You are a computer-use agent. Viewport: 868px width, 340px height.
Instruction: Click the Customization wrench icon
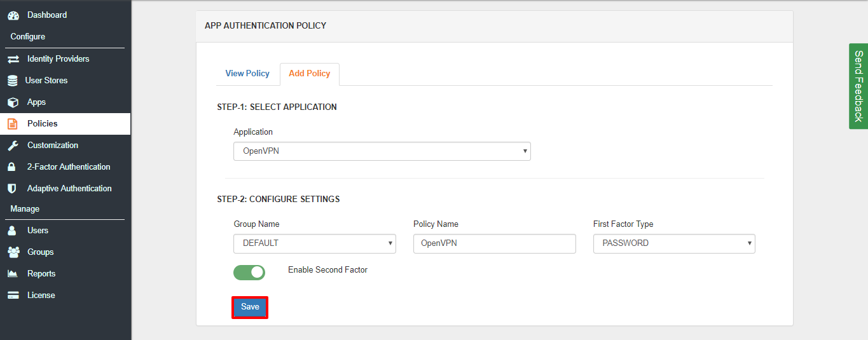pyautogui.click(x=13, y=146)
